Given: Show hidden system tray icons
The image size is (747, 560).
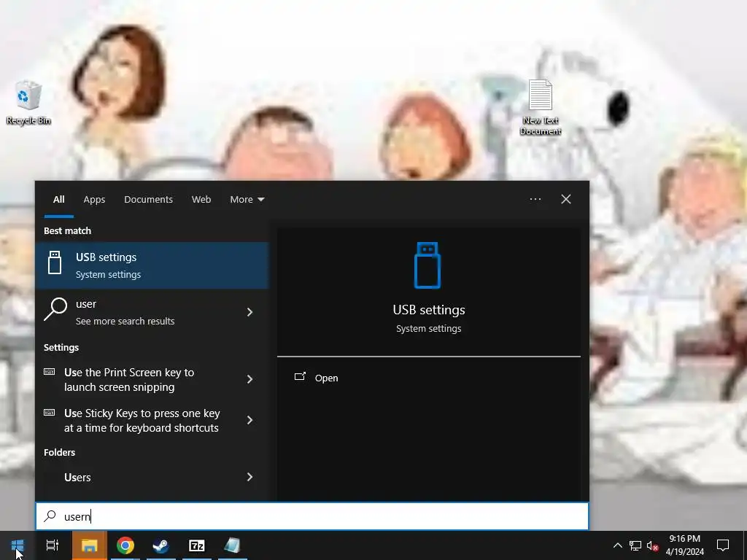Looking at the screenshot, I should coord(617,545).
